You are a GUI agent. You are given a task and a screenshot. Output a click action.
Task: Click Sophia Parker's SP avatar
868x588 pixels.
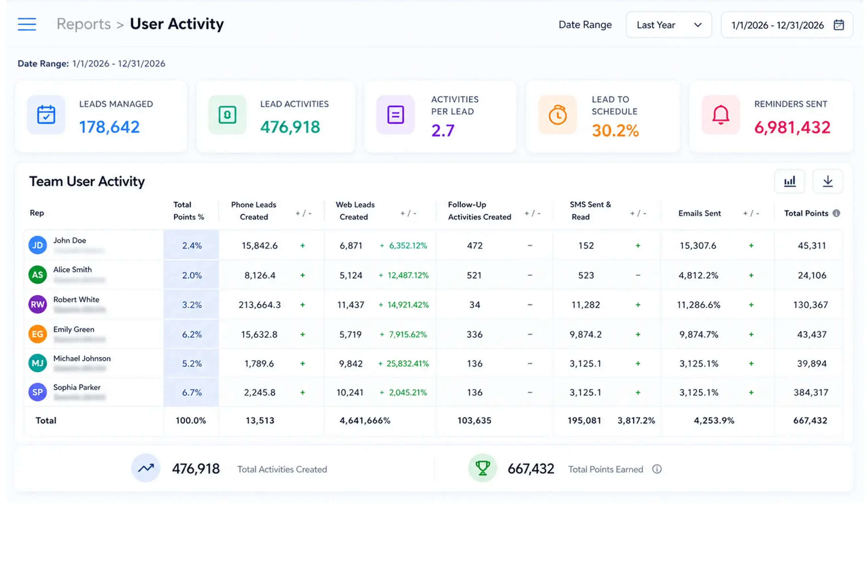pos(38,392)
